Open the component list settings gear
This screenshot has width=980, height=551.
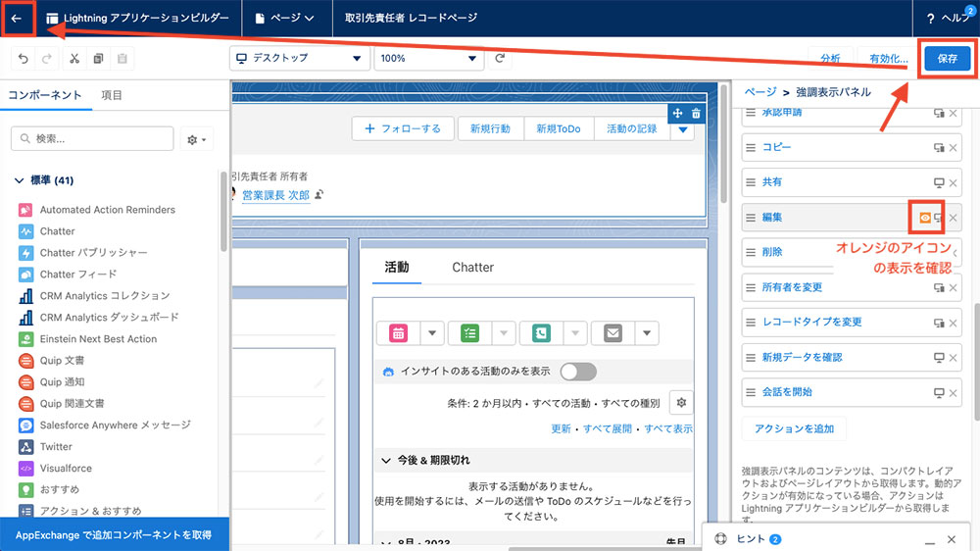click(x=196, y=139)
